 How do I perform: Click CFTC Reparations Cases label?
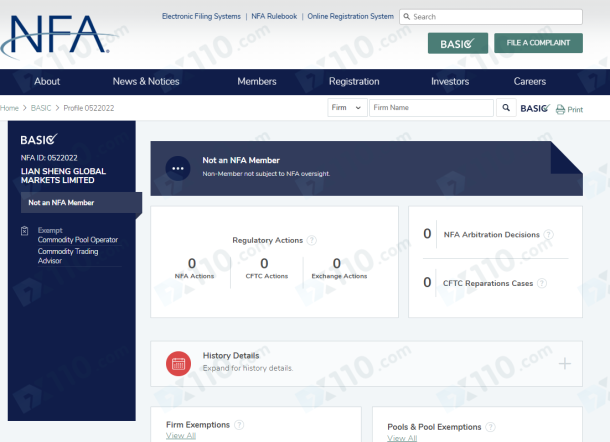click(488, 283)
